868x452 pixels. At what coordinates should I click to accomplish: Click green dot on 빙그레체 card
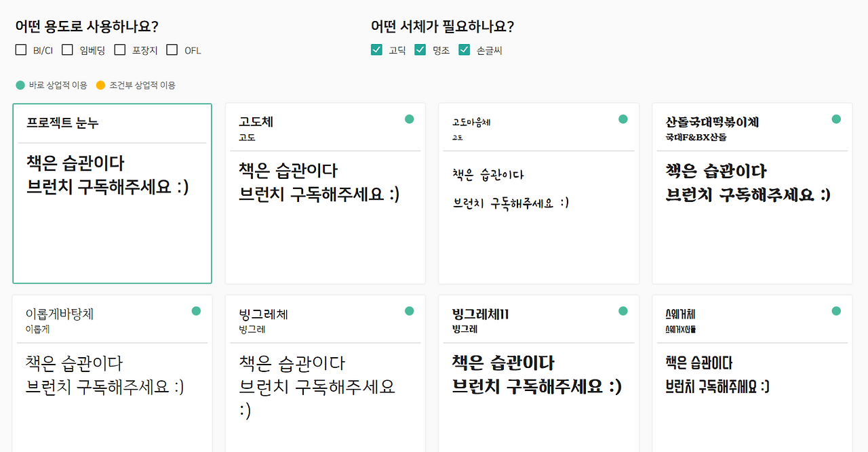point(410,311)
